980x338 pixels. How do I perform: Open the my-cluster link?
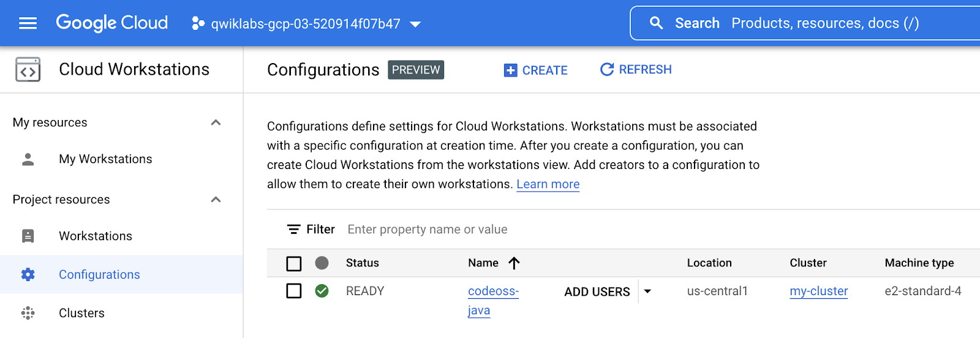(x=818, y=291)
